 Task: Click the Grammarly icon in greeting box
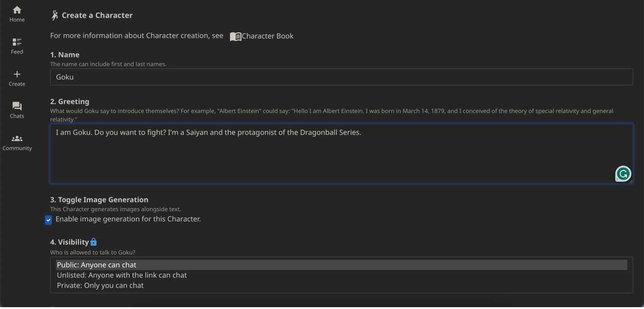(623, 174)
